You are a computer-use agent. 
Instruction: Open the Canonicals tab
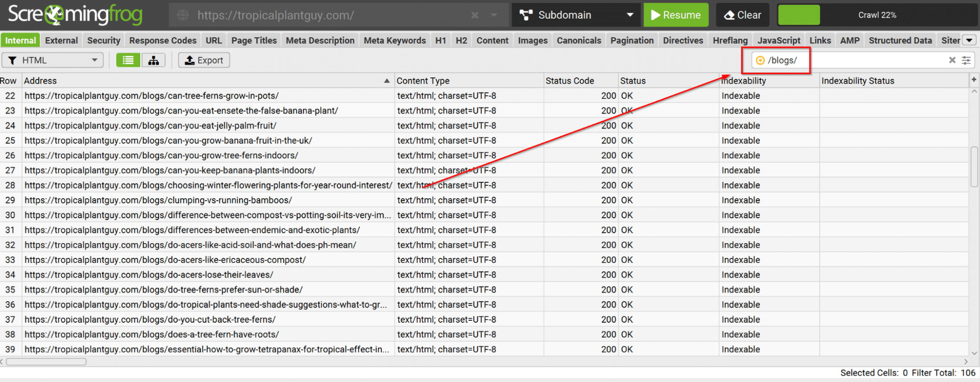(579, 40)
